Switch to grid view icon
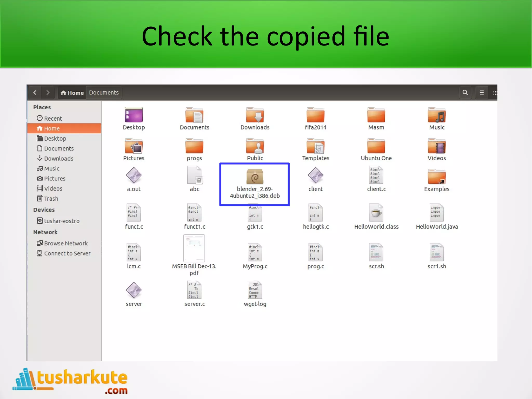This screenshot has height=399, width=532. (x=495, y=93)
